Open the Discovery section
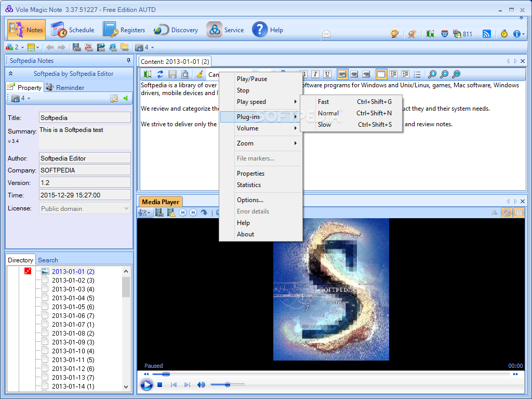The height and width of the screenshot is (399, 532). coord(176,30)
